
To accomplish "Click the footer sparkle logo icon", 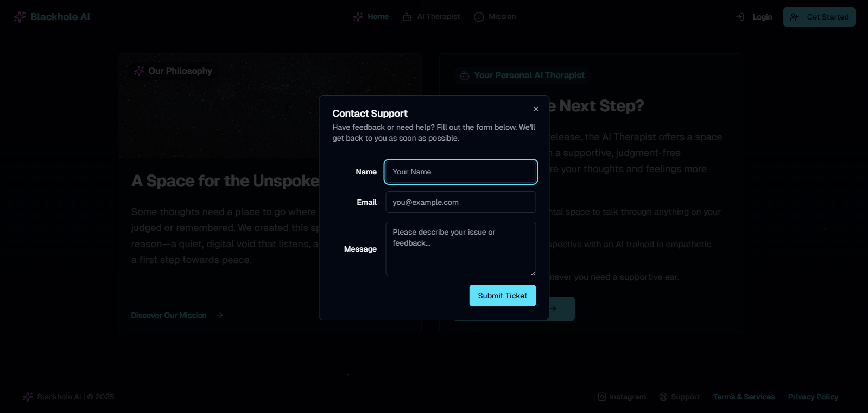I will pyautogui.click(x=28, y=397).
